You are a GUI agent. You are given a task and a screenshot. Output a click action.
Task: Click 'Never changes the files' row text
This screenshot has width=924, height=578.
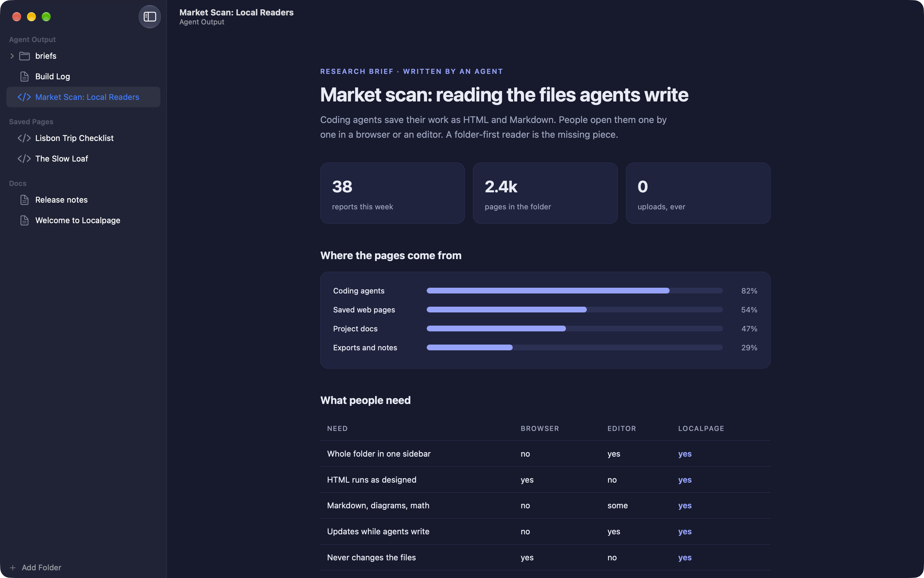click(371, 557)
